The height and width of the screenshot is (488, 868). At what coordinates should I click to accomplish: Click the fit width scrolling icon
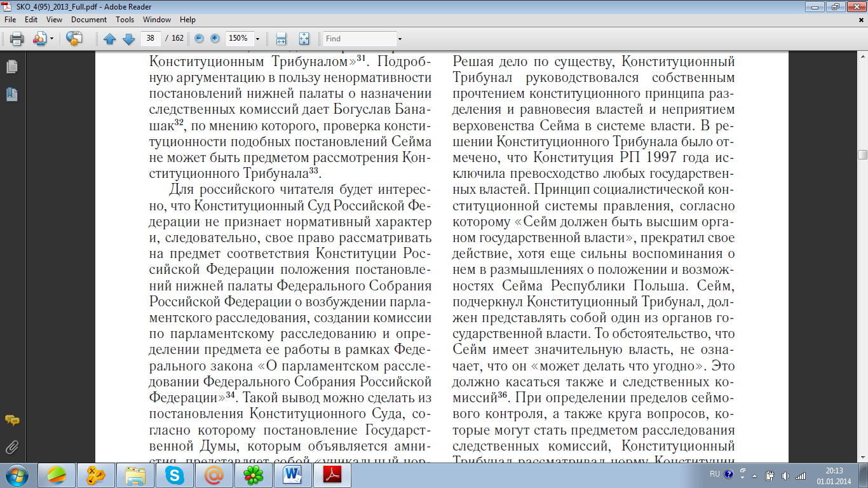click(281, 39)
